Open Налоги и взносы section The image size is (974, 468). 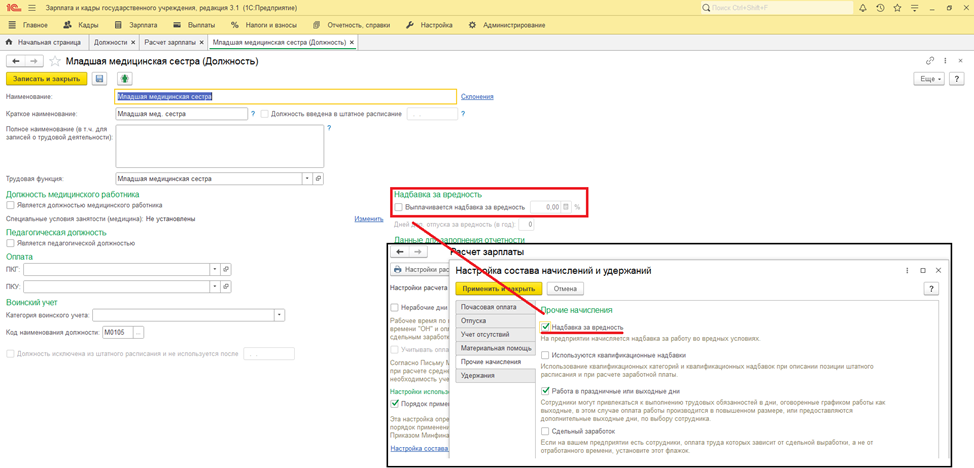(263, 25)
